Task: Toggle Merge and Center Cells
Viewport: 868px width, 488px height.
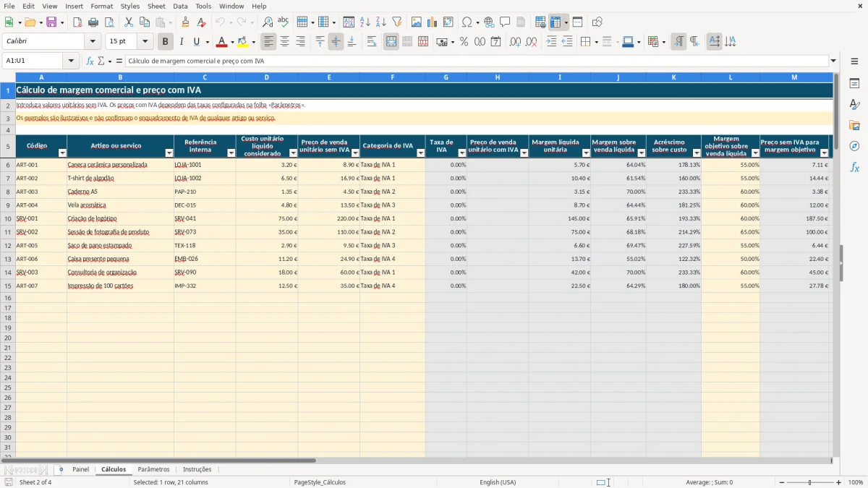Action: pos(391,42)
